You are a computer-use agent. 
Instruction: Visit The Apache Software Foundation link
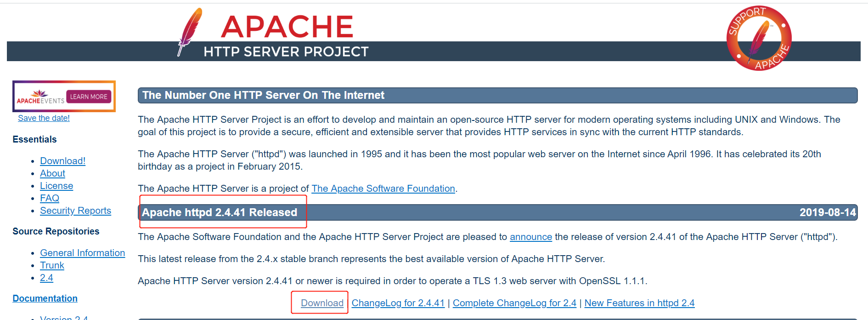pos(383,189)
